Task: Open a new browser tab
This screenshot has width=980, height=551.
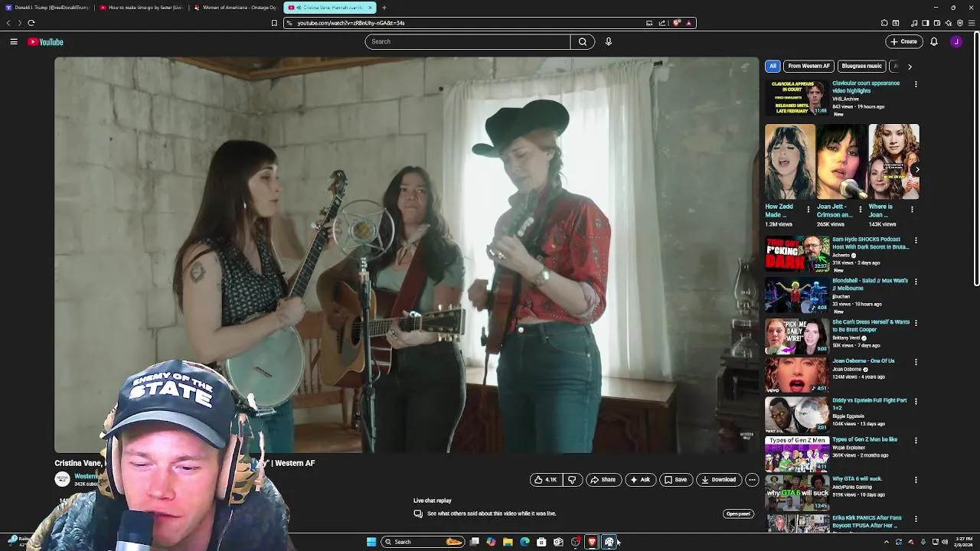Action: [384, 8]
